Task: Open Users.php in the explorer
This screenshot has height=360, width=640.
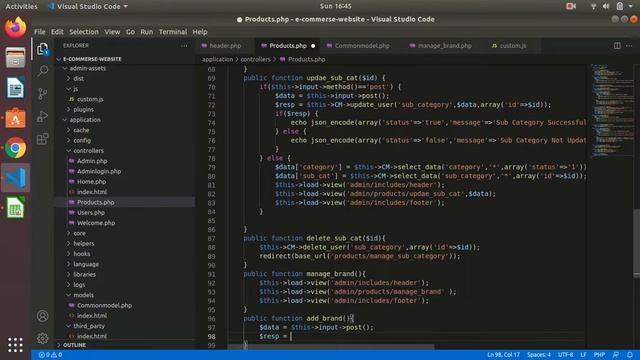Action: click(91, 213)
